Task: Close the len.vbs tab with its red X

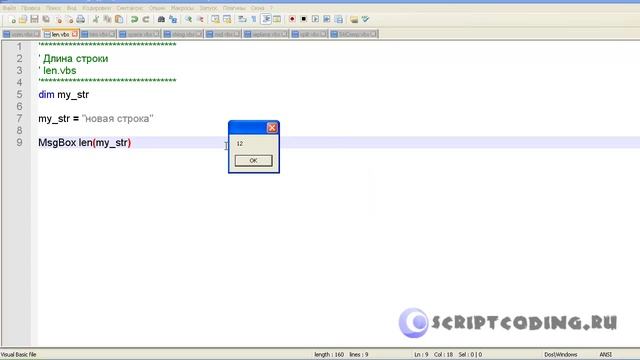Action: coord(74,34)
